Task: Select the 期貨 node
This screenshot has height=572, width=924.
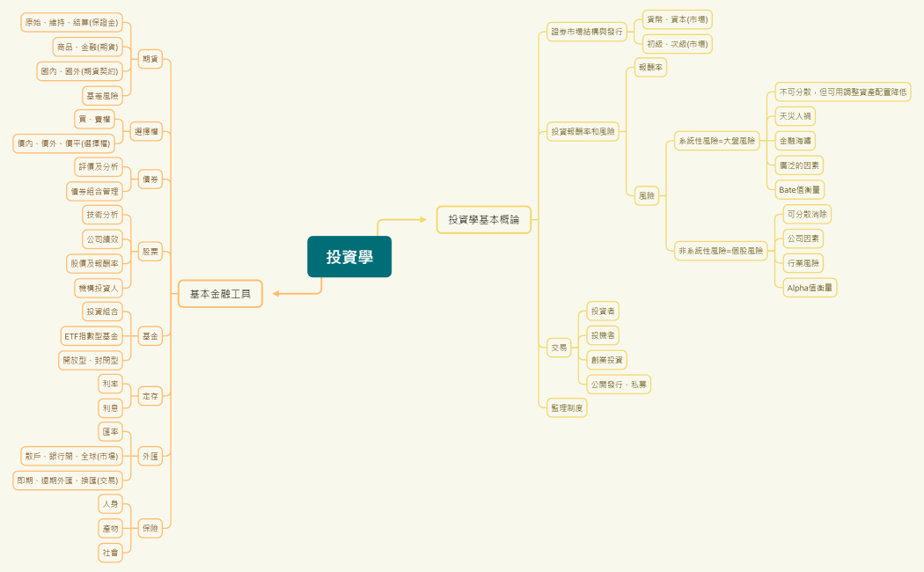Action: 148,60
